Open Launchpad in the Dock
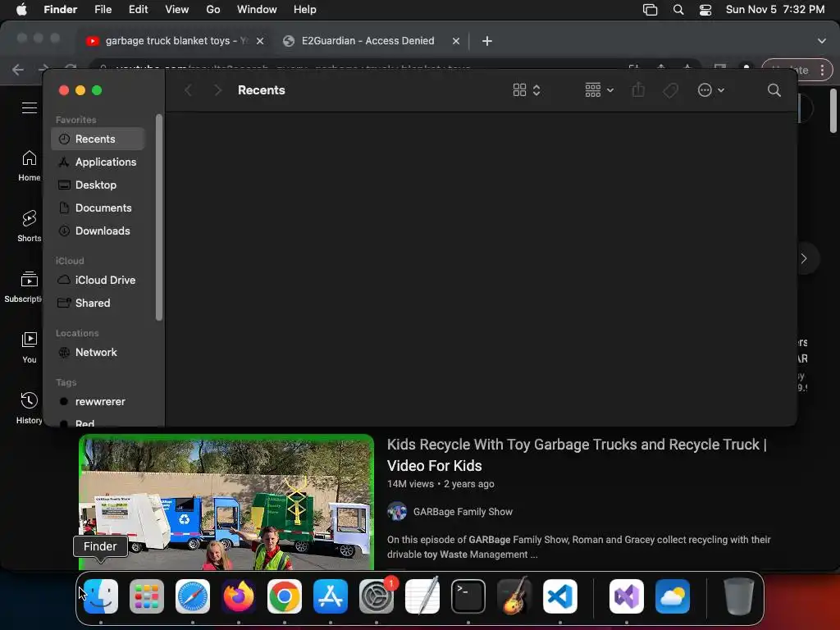 [147, 596]
